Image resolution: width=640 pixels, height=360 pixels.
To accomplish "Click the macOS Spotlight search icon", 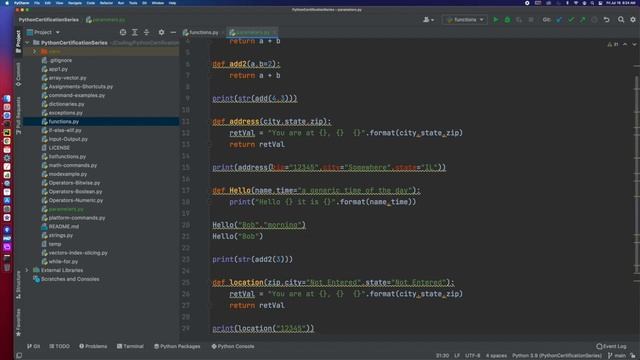I will click(592, 3).
